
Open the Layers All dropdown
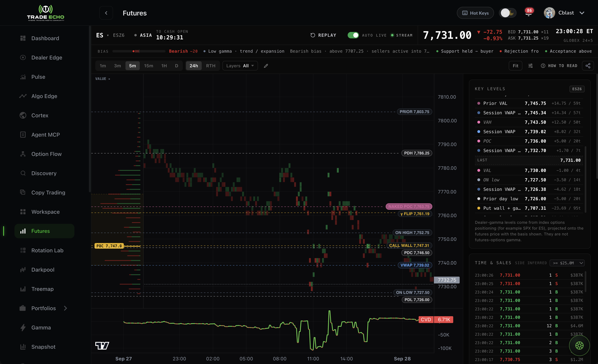[x=240, y=66]
